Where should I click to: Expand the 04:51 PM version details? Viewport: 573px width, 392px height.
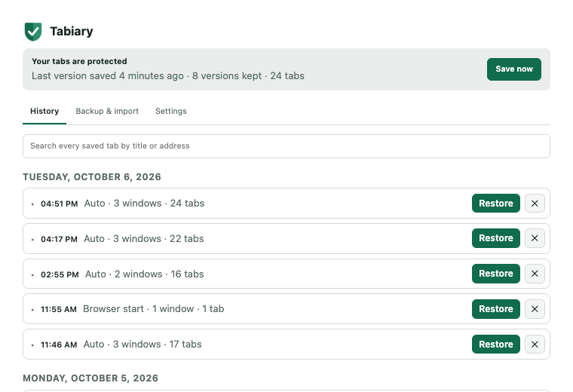click(32, 204)
